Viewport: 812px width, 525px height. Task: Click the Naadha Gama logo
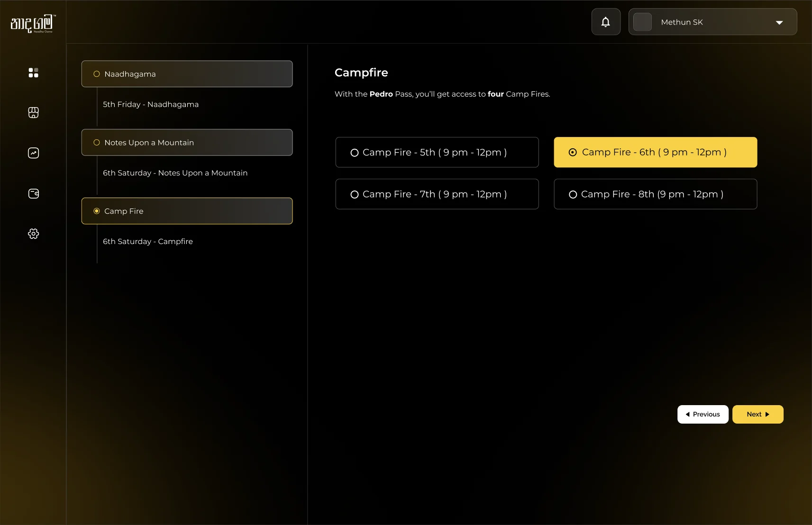[33, 23]
